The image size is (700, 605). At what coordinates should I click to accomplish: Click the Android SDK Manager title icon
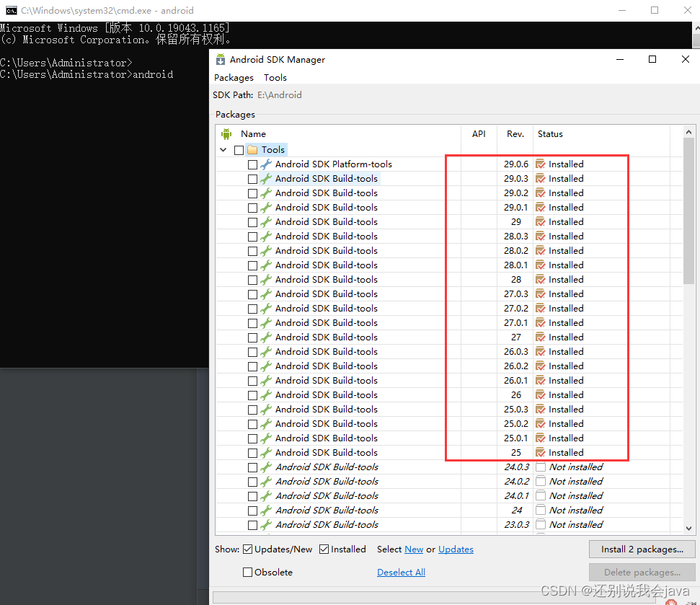(x=220, y=59)
